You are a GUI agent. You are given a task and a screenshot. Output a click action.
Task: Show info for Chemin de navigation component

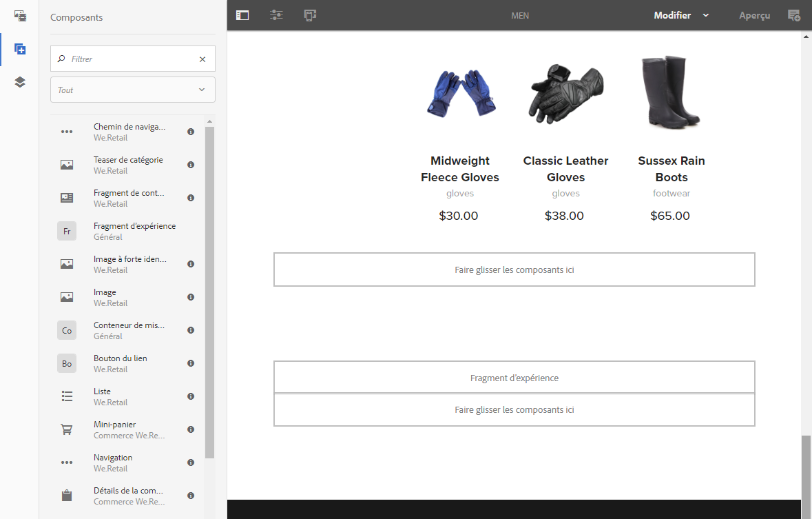(x=191, y=132)
